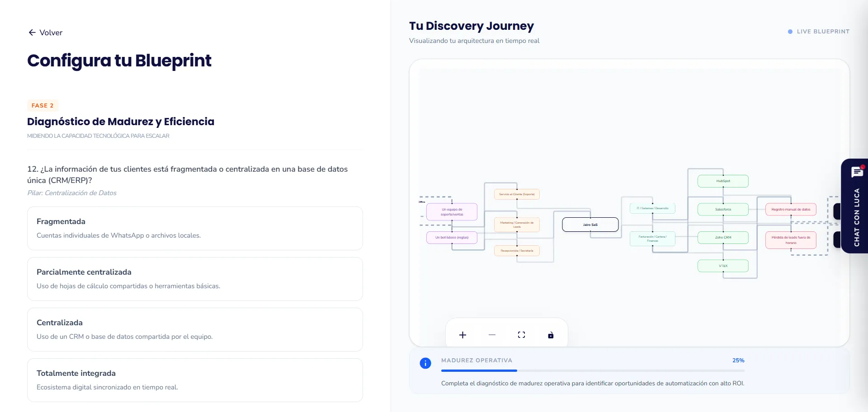Click the chat message bubble icon
868x412 pixels.
point(857,172)
